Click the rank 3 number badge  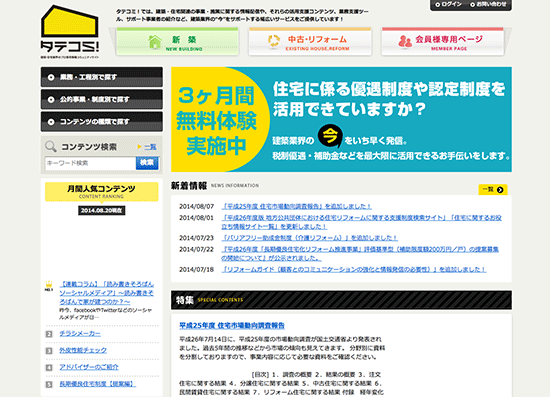click(49, 351)
